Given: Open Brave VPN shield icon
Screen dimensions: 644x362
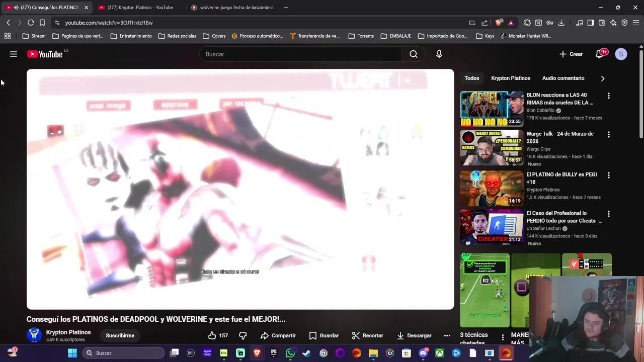Looking at the screenshot, I should (x=624, y=23).
